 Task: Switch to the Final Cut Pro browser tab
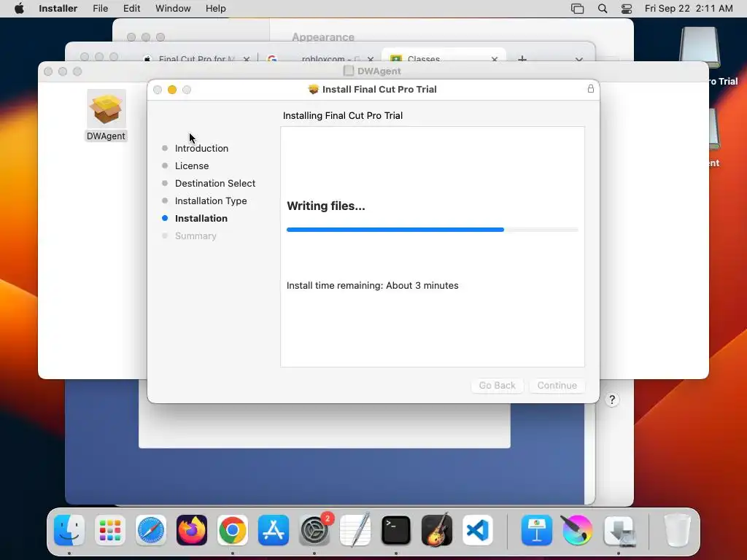pyautogui.click(x=196, y=58)
